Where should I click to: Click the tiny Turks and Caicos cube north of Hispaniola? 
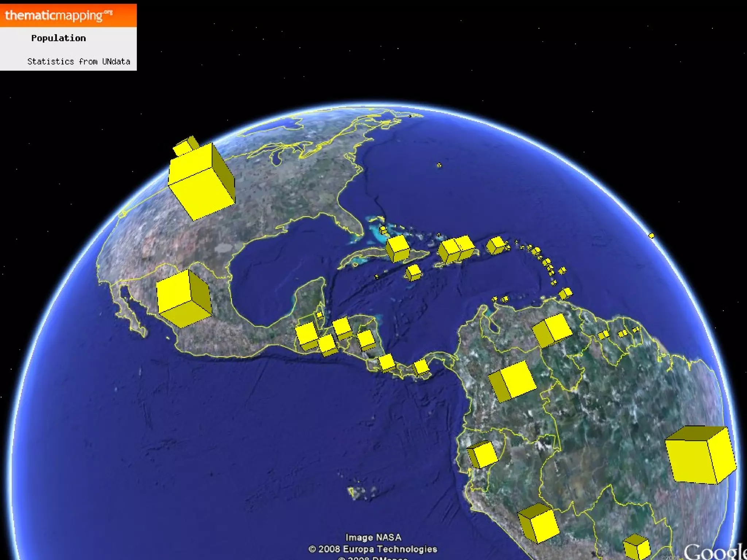439,235
